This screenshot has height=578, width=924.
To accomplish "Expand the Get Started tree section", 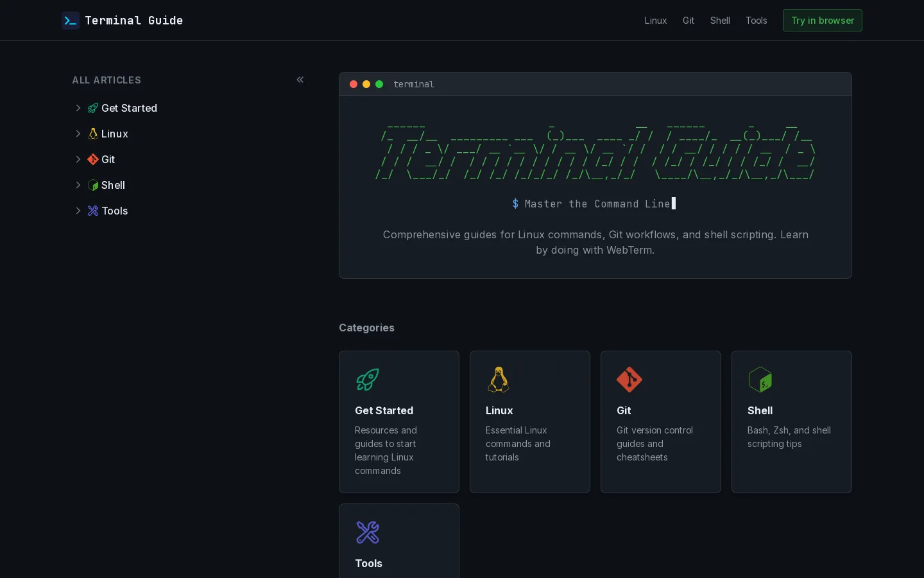I will click(78, 108).
